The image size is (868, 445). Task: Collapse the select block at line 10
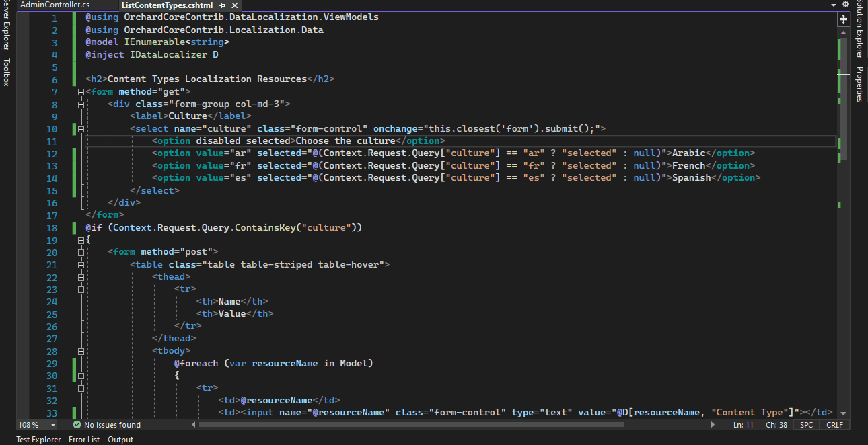pos(80,128)
